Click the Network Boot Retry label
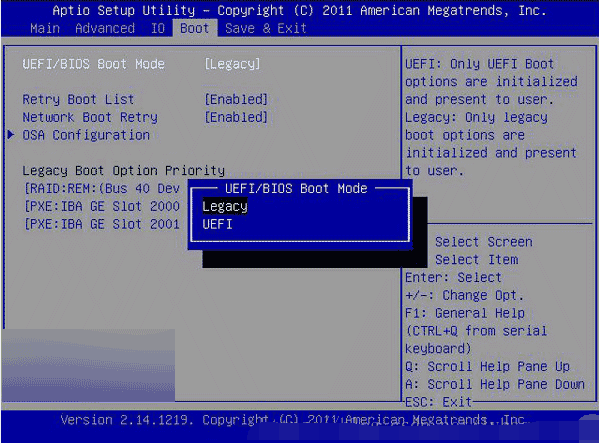 tap(90, 117)
